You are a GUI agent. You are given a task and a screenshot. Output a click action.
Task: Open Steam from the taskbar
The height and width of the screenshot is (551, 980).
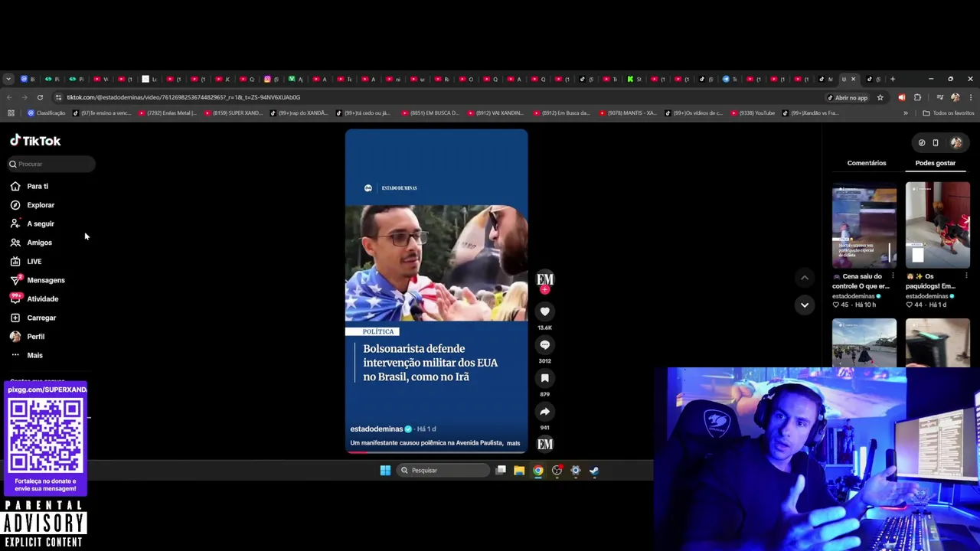pyautogui.click(x=594, y=471)
